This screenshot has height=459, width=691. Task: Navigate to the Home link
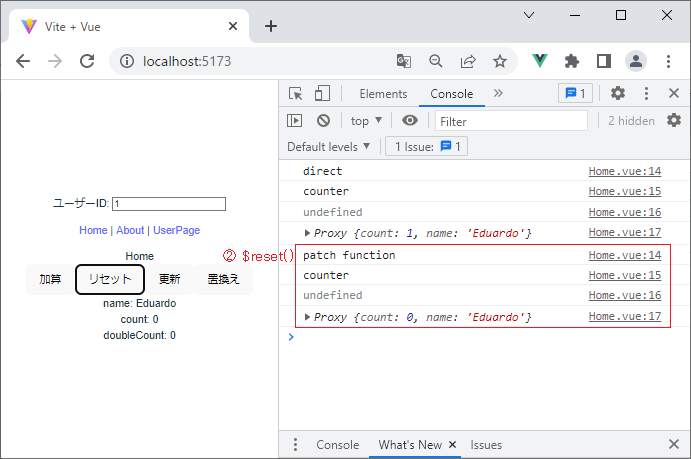click(93, 230)
